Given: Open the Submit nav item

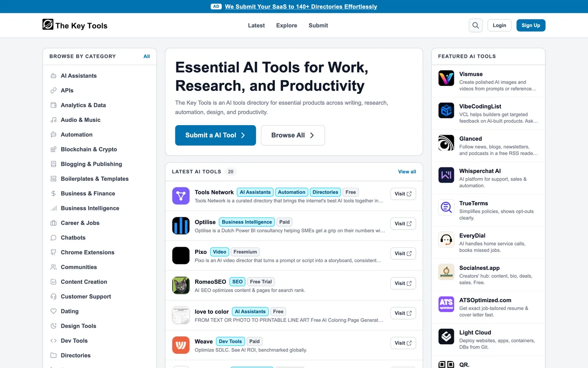Looking at the screenshot, I should pos(318,25).
